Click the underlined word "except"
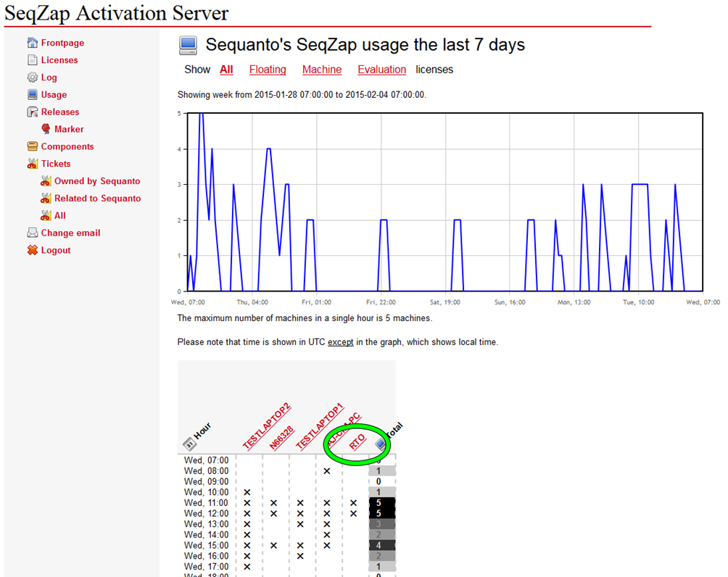Screen dimensions: 728x577 pos(340,342)
